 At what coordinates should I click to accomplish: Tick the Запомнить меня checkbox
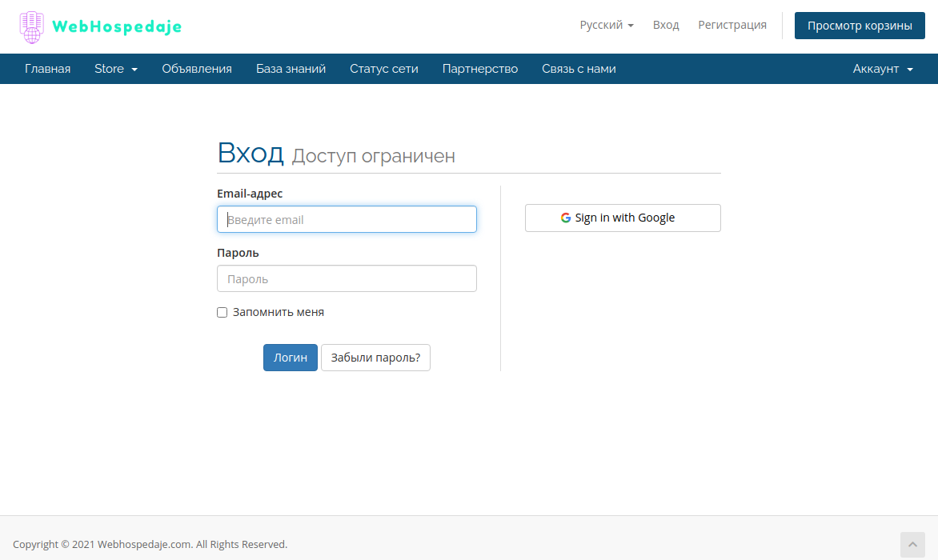coord(222,313)
